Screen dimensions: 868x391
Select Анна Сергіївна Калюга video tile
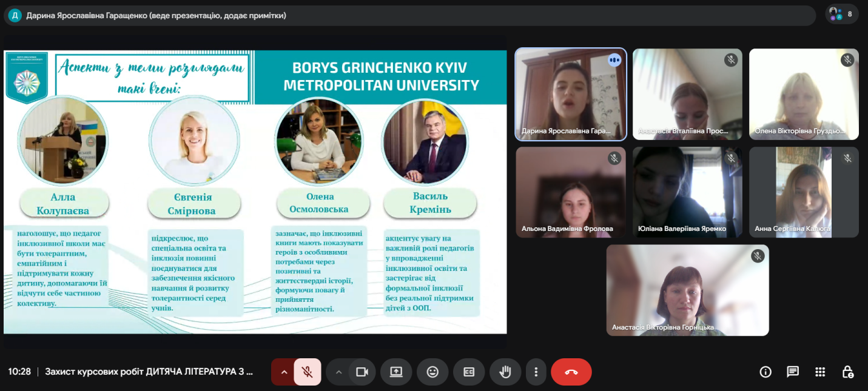[804, 192]
